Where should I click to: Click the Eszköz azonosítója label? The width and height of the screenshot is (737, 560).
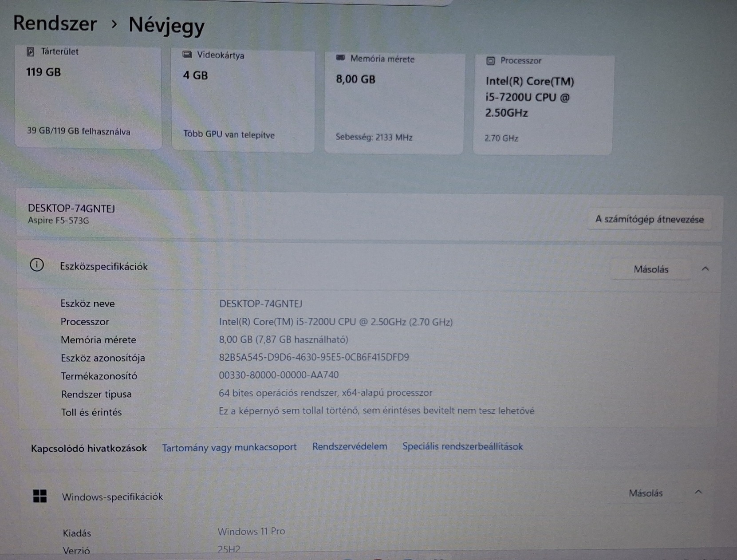(103, 358)
